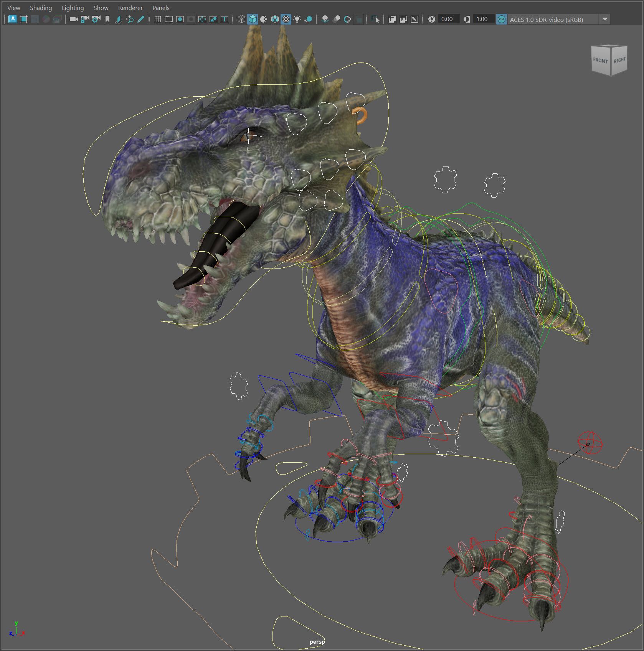This screenshot has height=651, width=644.
Task: Toggle X-Ray display mode
Action: (392, 19)
